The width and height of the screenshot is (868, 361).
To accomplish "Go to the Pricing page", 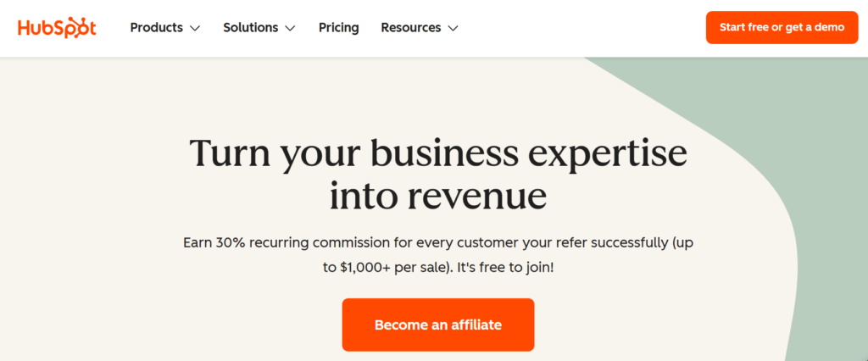I will pos(338,27).
